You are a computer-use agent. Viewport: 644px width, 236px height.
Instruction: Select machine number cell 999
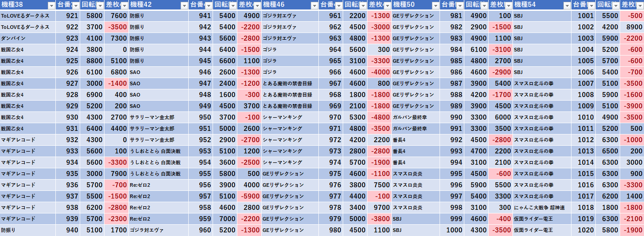point(452,219)
